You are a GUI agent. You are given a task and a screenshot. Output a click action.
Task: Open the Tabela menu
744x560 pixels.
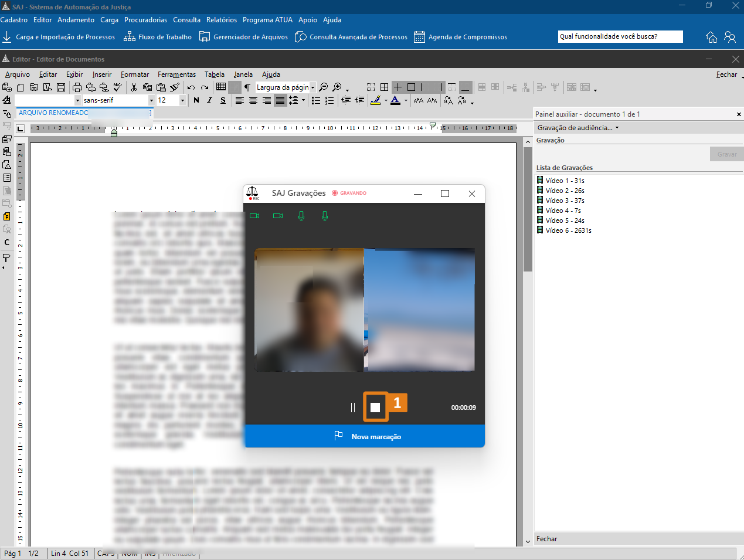click(215, 74)
